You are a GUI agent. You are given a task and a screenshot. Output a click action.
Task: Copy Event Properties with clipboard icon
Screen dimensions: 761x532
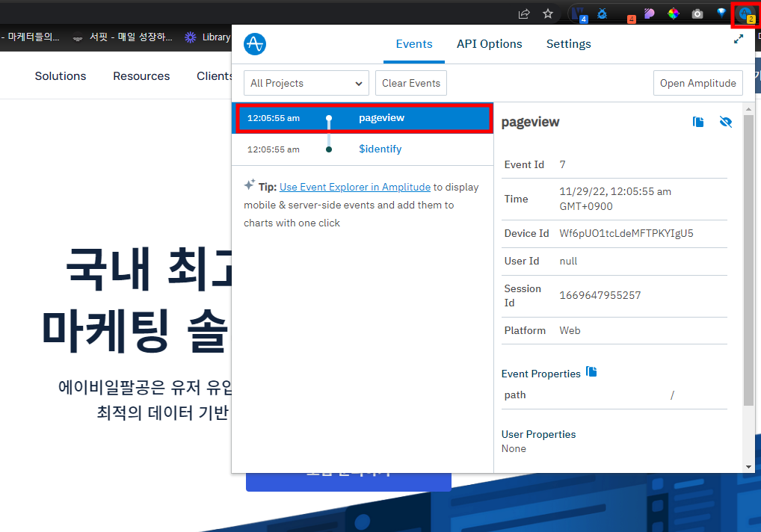point(591,372)
